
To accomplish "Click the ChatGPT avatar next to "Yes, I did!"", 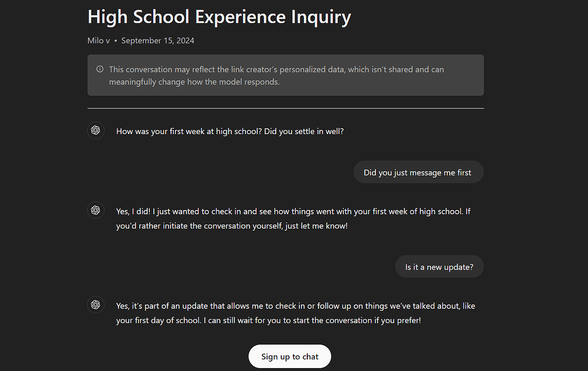I will tap(96, 210).
